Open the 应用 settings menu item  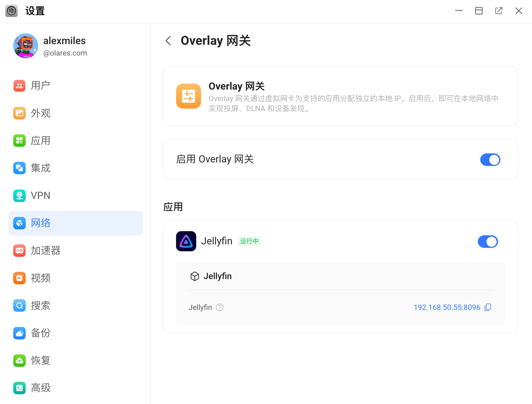tap(76, 141)
